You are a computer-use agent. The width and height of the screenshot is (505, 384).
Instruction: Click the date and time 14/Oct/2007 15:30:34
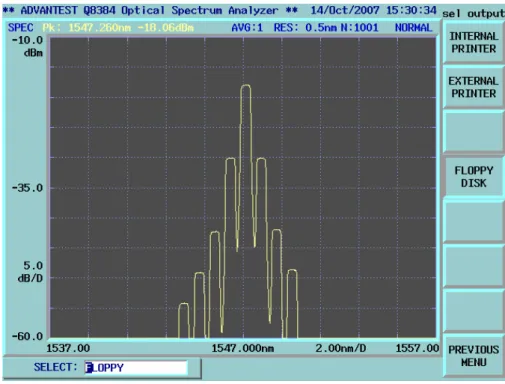tap(373, 10)
